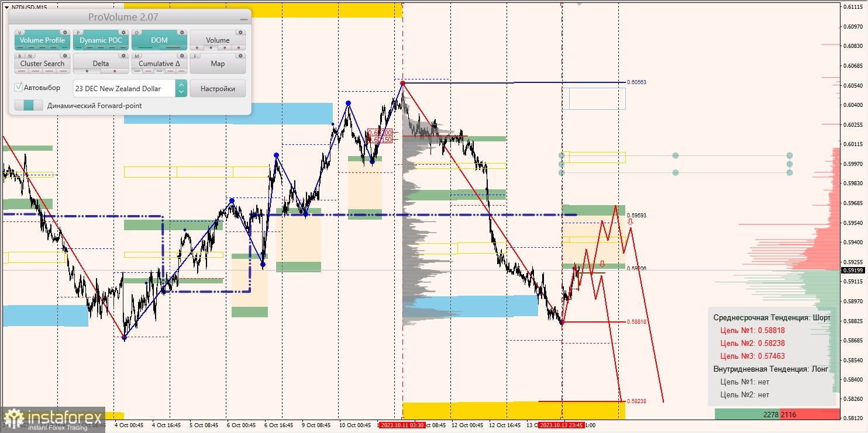The height and width of the screenshot is (433, 868).
Task: Click the 6 Oct 16:45 time axis label
Action: point(278,425)
